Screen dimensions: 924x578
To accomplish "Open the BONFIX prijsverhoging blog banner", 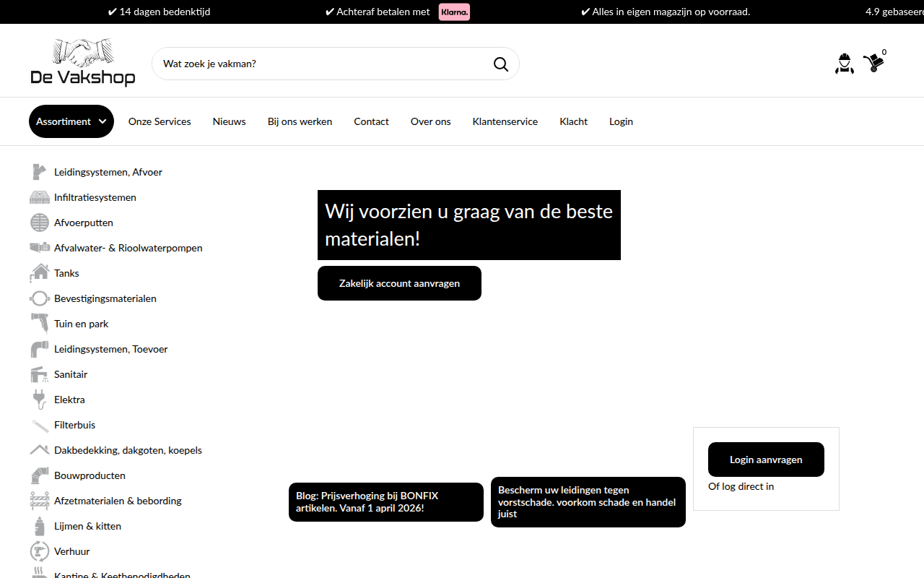I will pyautogui.click(x=386, y=502).
